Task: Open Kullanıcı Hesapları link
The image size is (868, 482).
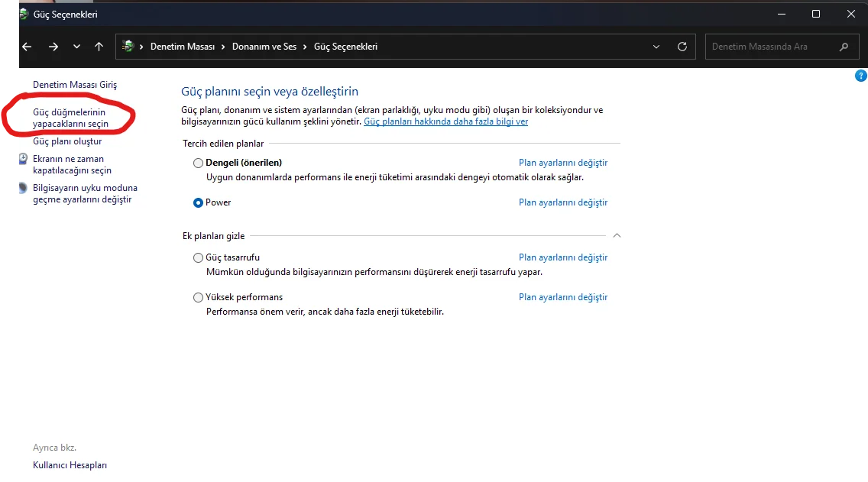Action: (x=70, y=465)
